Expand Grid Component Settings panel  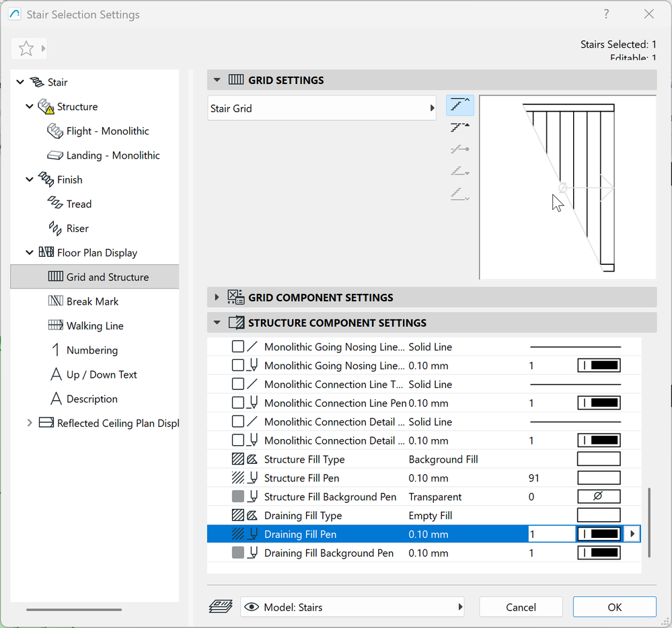point(217,297)
